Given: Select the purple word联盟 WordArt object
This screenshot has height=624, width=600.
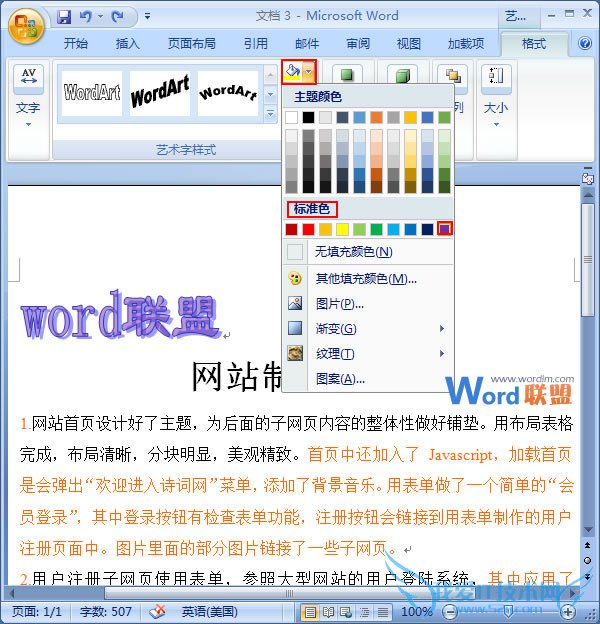Looking at the screenshot, I should 120,316.
